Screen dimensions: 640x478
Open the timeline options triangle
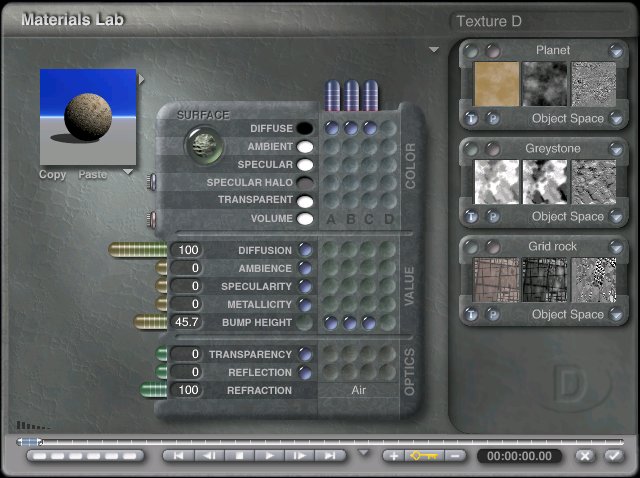tap(363, 452)
